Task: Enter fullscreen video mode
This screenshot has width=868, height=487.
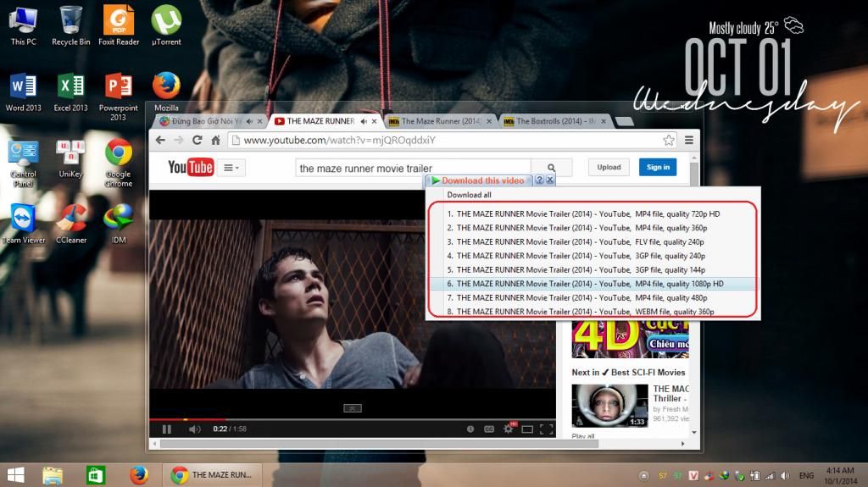Action: coord(547,429)
